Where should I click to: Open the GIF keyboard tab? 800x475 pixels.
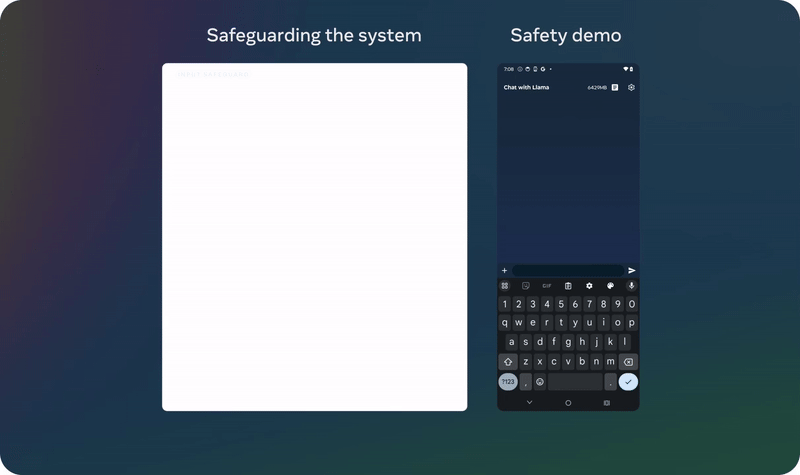[547, 286]
